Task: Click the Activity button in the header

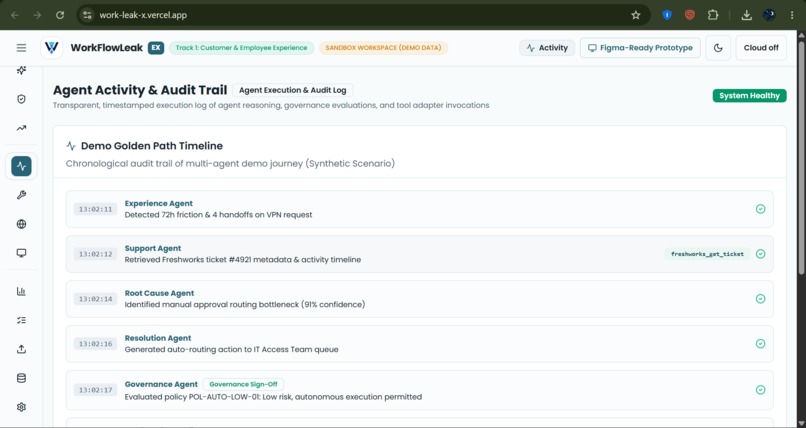Action: click(x=547, y=48)
